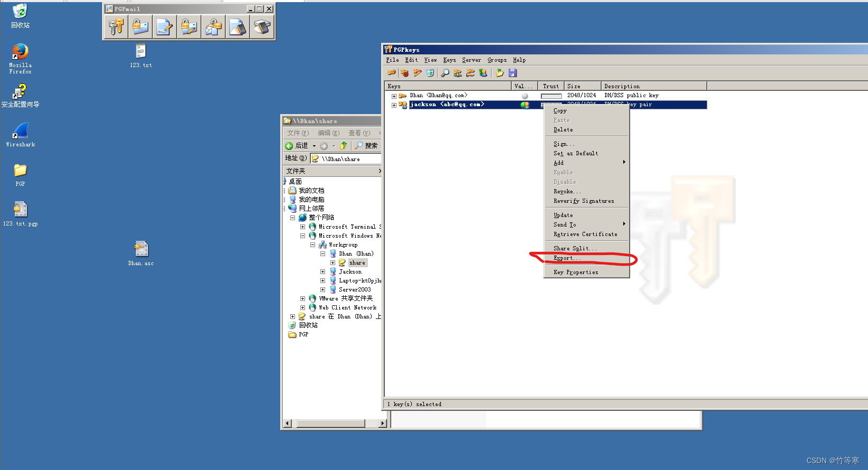This screenshot has width=868, height=470.
Task: Select the 回收站 recycle bin desktop icon
Action: 20,16
